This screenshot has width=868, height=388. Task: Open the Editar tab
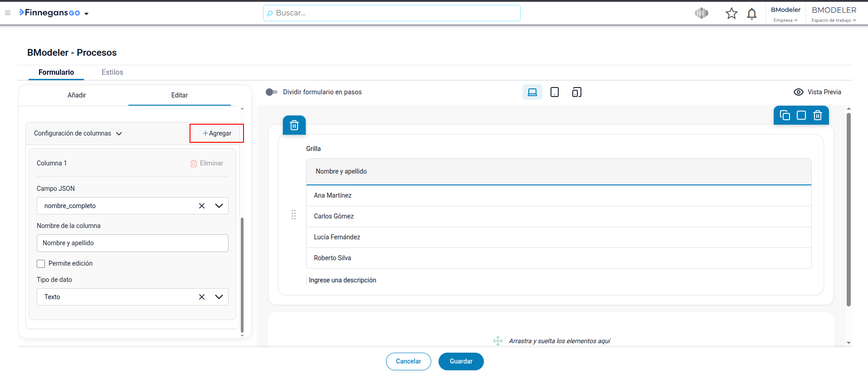[180, 95]
